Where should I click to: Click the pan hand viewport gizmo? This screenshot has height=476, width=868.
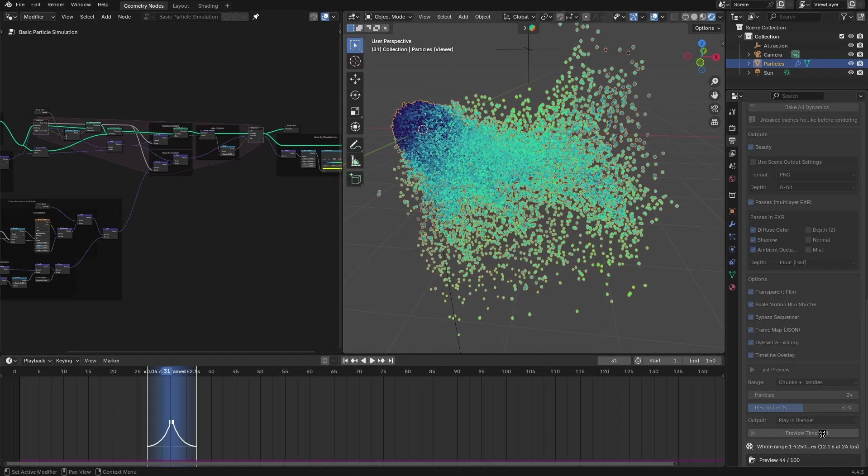(x=715, y=95)
